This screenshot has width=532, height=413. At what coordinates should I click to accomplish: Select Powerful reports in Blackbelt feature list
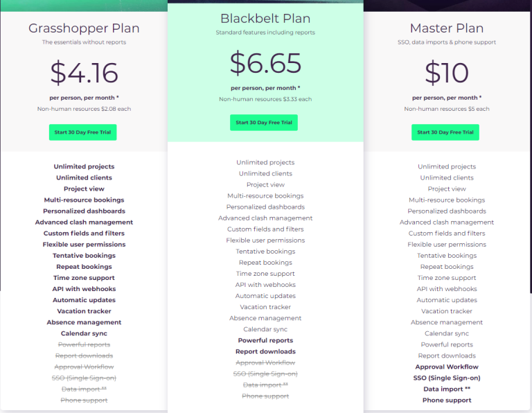tap(265, 340)
